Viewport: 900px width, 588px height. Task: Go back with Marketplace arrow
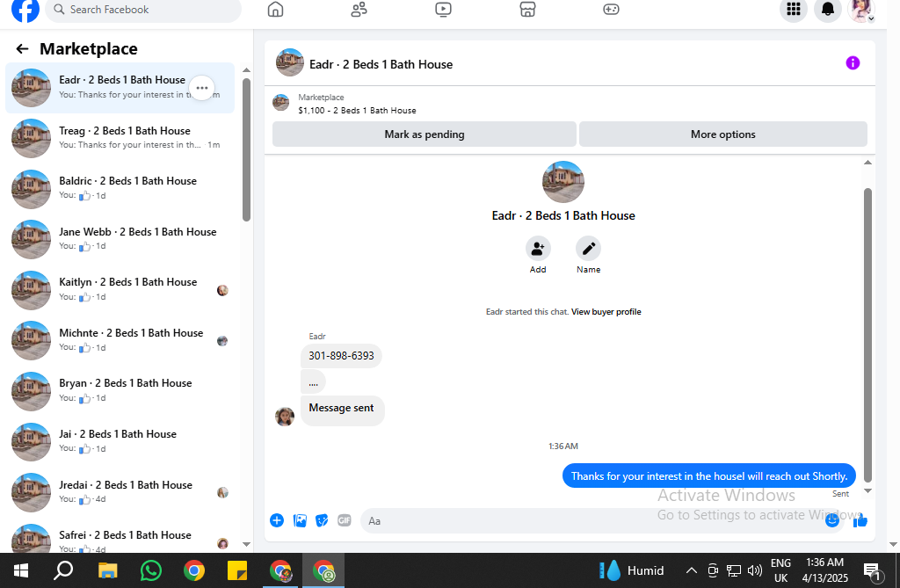click(x=22, y=49)
